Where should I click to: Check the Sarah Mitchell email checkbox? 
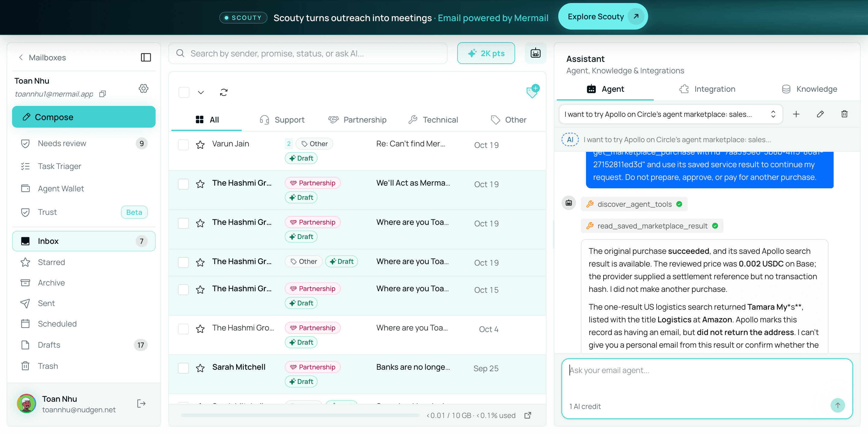pos(183,368)
